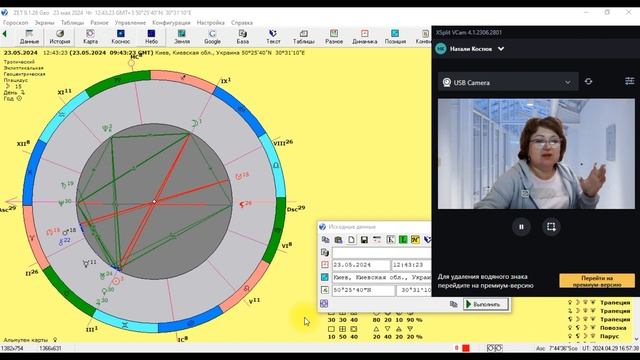Click the name icon beside the empty name field
The height and width of the screenshot is (360, 640).
325,253
